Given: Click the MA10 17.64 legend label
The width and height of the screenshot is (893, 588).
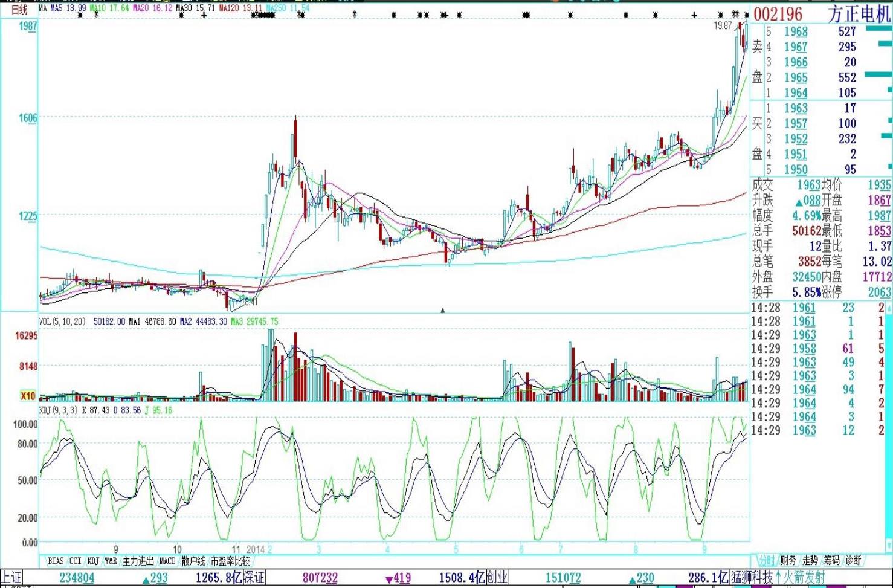Looking at the screenshot, I should [109, 8].
